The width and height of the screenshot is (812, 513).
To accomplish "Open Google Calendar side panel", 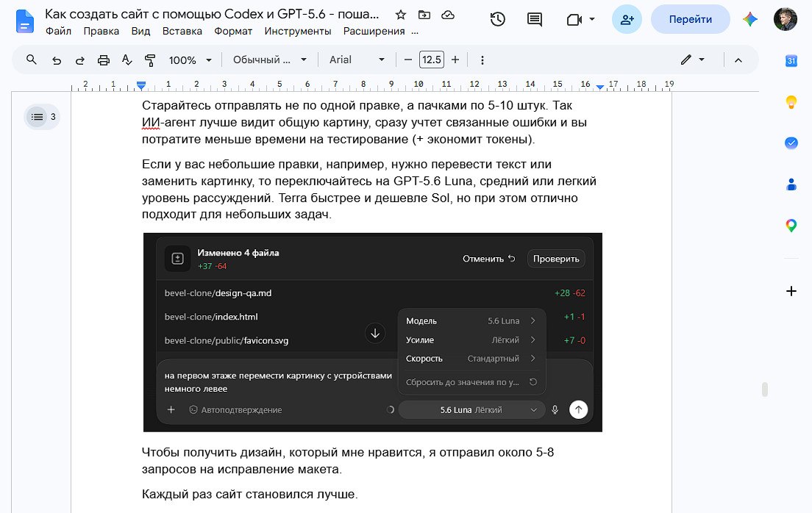I will [791, 60].
